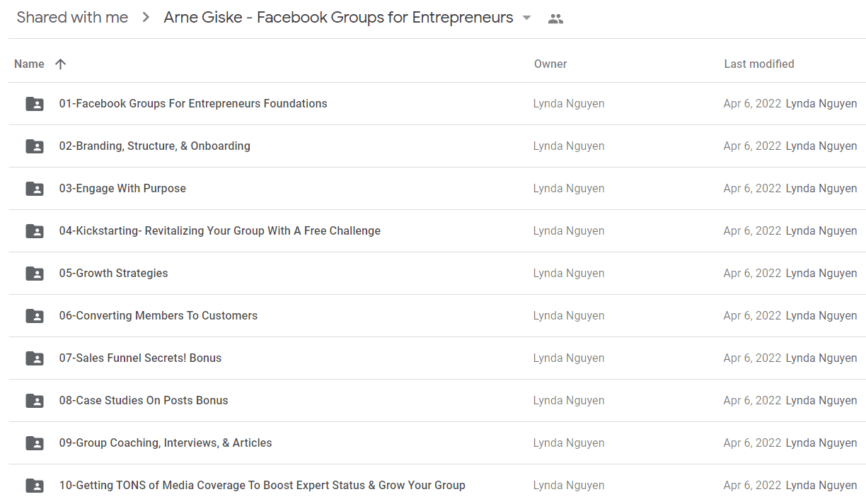Go back to Shared with me
This screenshot has height=504, width=866.
72,18
